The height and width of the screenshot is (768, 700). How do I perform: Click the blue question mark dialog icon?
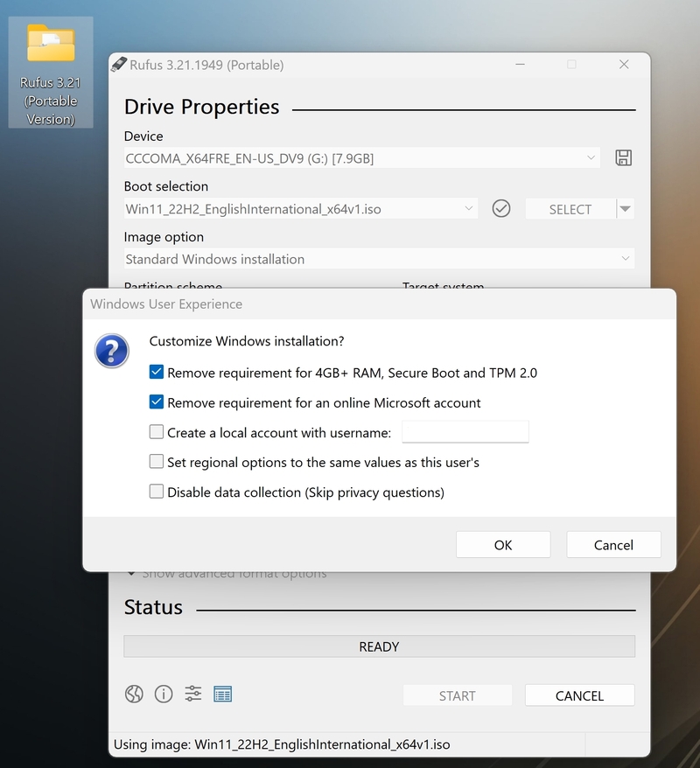(112, 351)
